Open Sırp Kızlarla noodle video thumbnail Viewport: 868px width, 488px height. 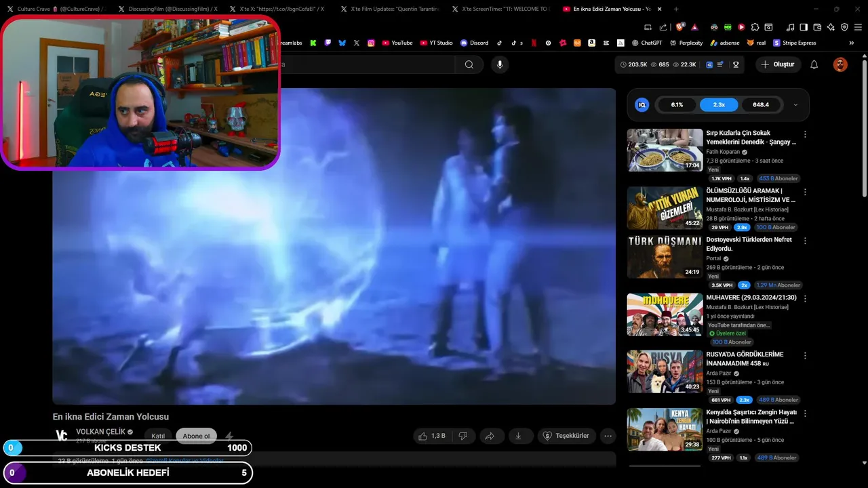tap(665, 150)
